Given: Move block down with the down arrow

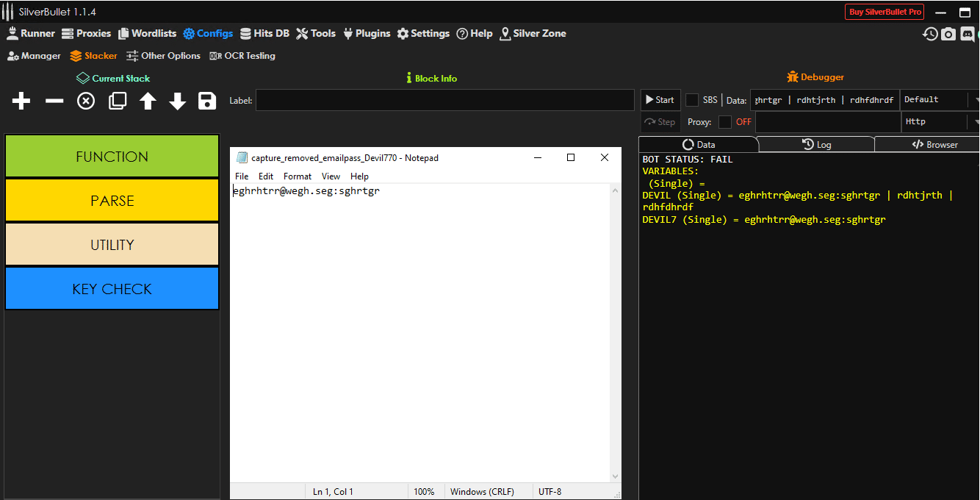Looking at the screenshot, I should pyautogui.click(x=178, y=101).
